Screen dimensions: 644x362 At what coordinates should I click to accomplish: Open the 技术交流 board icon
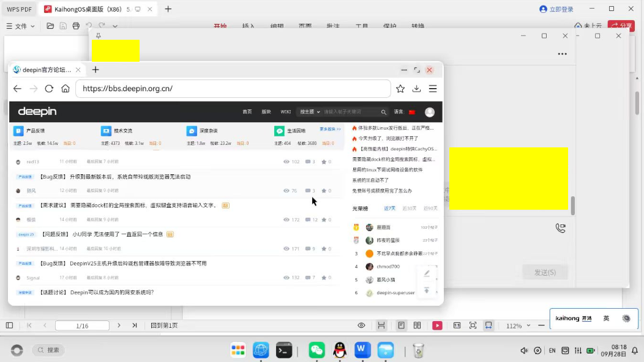click(106, 131)
